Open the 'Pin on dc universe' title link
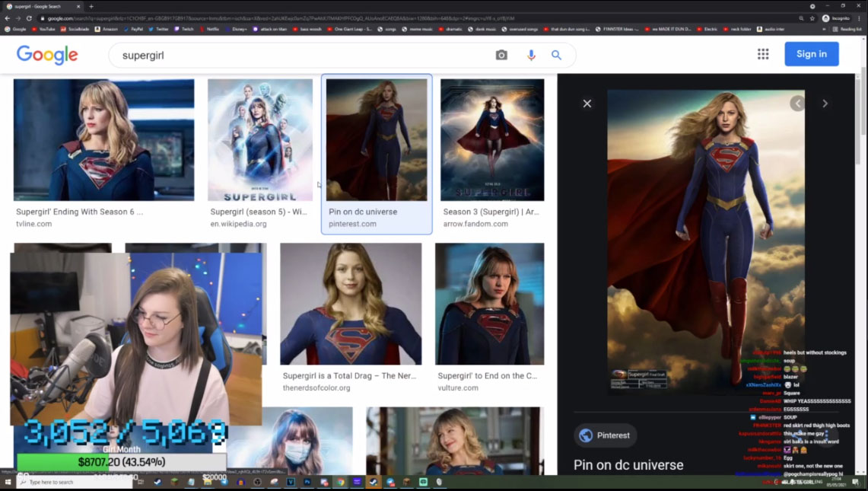 pyautogui.click(x=628, y=465)
